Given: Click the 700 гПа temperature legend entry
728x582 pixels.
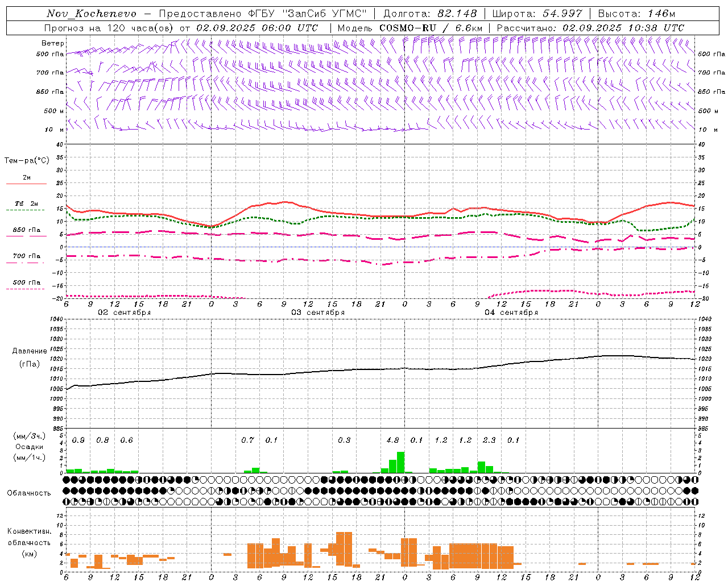Looking at the screenshot, I should pyautogui.click(x=27, y=256).
